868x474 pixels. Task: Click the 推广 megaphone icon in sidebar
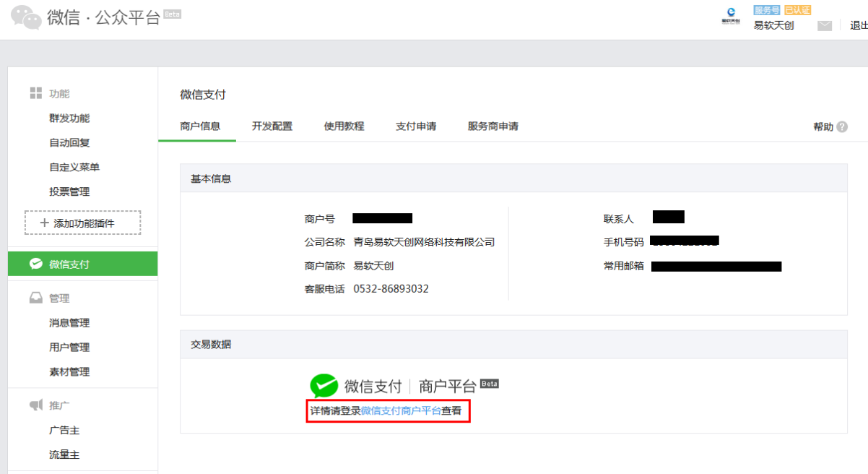click(35, 405)
